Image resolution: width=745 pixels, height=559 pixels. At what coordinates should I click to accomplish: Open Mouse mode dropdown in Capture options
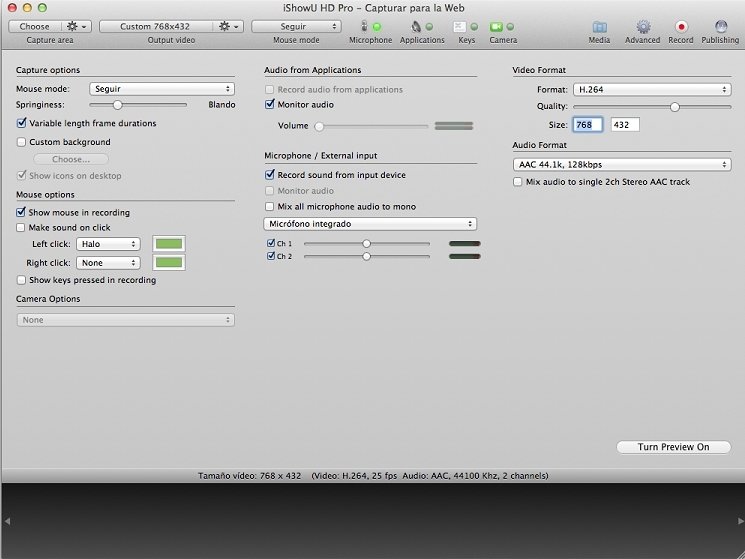coord(162,89)
